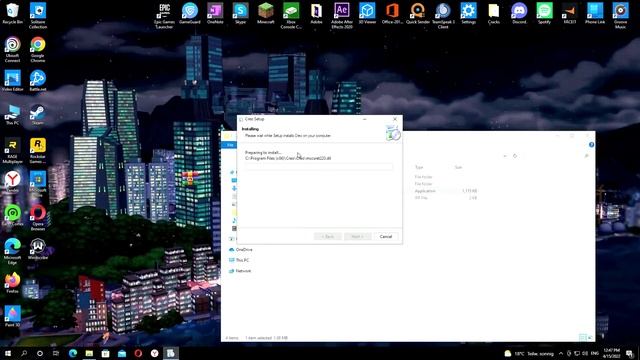Open Epic Games Launcher desktop icon

(164, 16)
